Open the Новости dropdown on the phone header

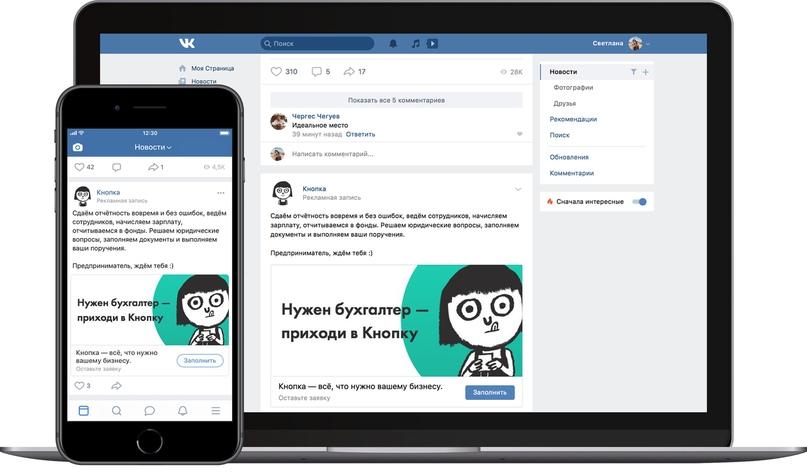153,147
